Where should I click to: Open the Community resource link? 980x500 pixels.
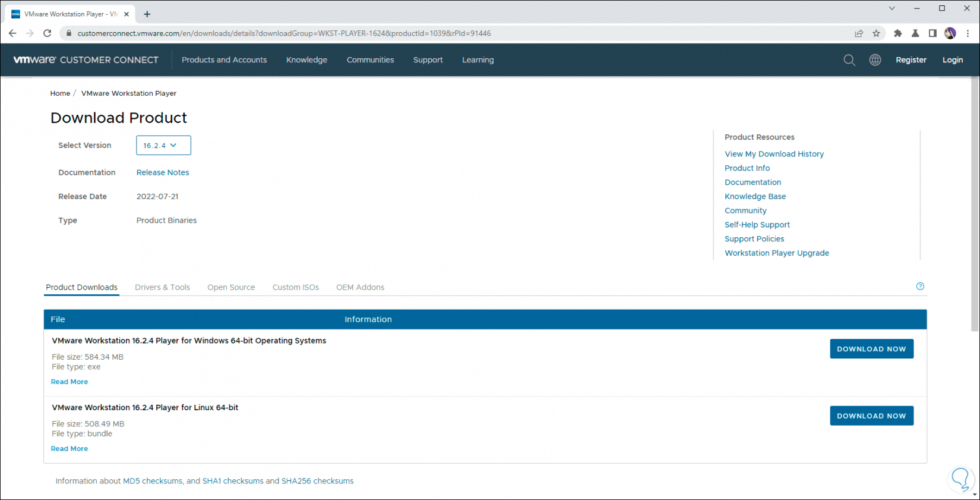coord(745,210)
